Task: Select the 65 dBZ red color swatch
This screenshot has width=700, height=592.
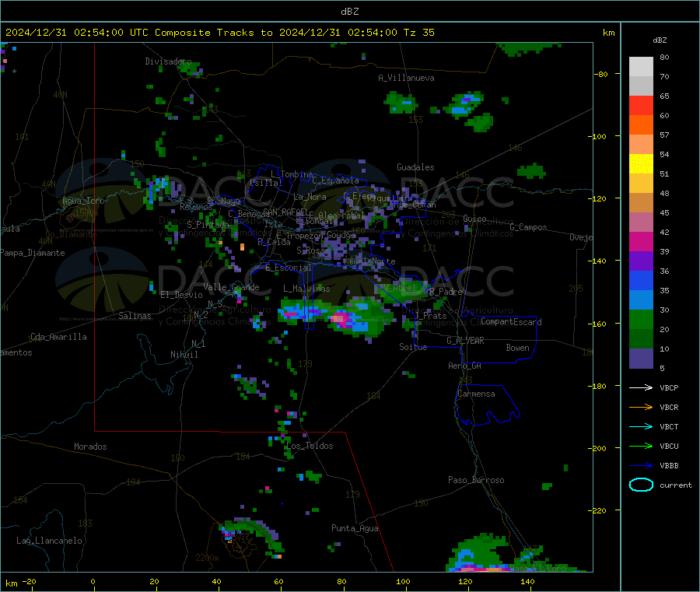Action: [x=641, y=105]
